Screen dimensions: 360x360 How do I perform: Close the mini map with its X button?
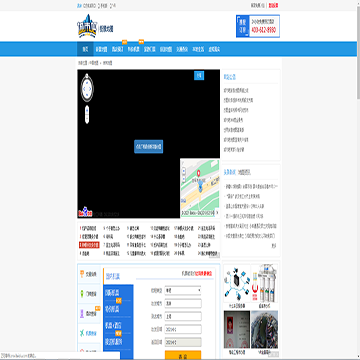point(217,212)
